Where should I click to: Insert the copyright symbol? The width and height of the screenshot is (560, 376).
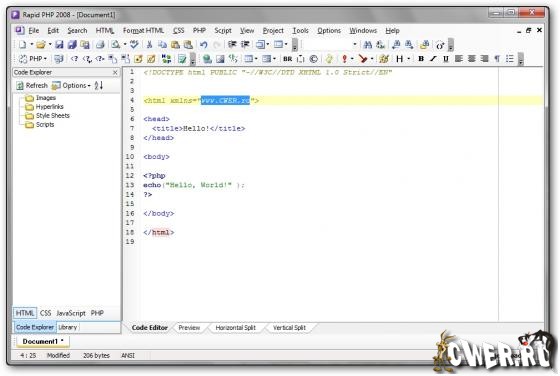(x=314, y=59)
